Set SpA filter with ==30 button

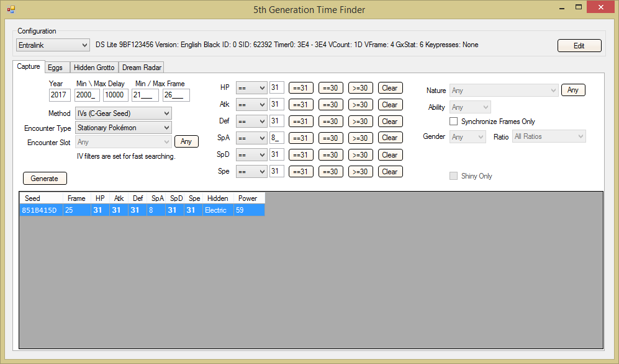coord(331,138)
